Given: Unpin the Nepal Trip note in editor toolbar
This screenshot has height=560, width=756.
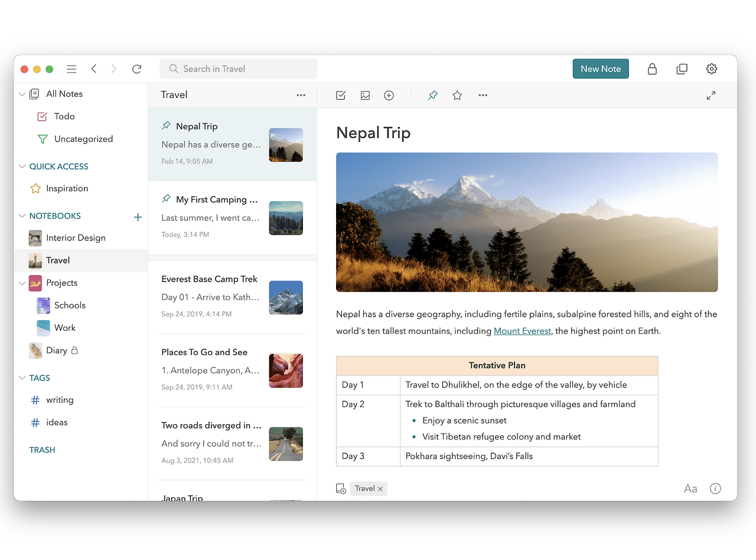Looking at the screenshot, I should [x=433, y=95].
